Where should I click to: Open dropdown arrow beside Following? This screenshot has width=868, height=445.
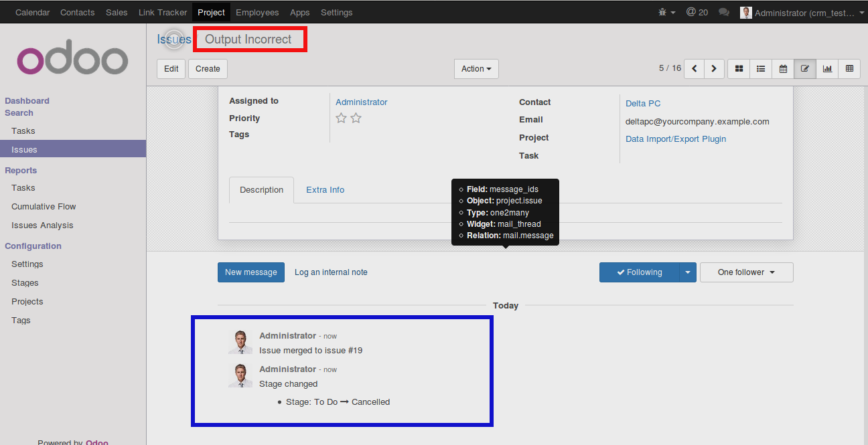pos(688,272)
